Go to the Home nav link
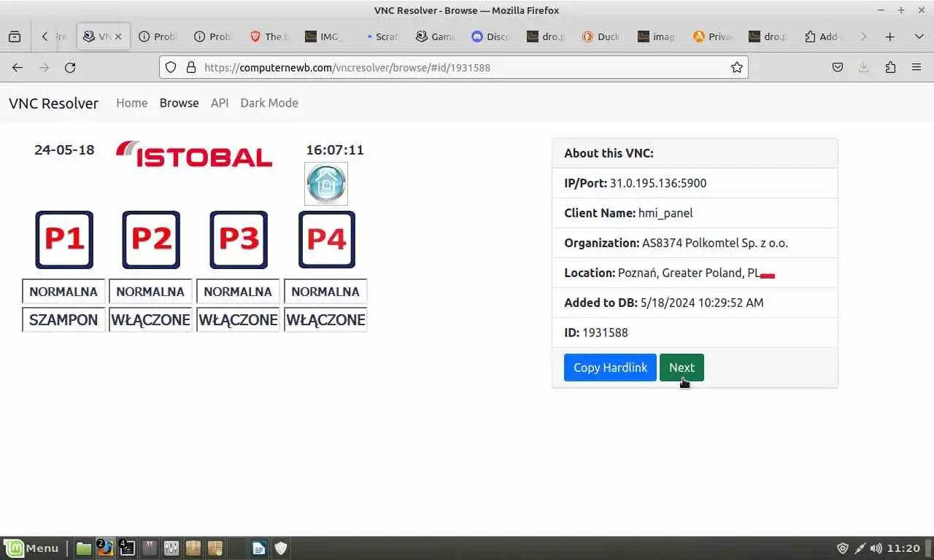The image size is (934, 560). tap(132, 103)
